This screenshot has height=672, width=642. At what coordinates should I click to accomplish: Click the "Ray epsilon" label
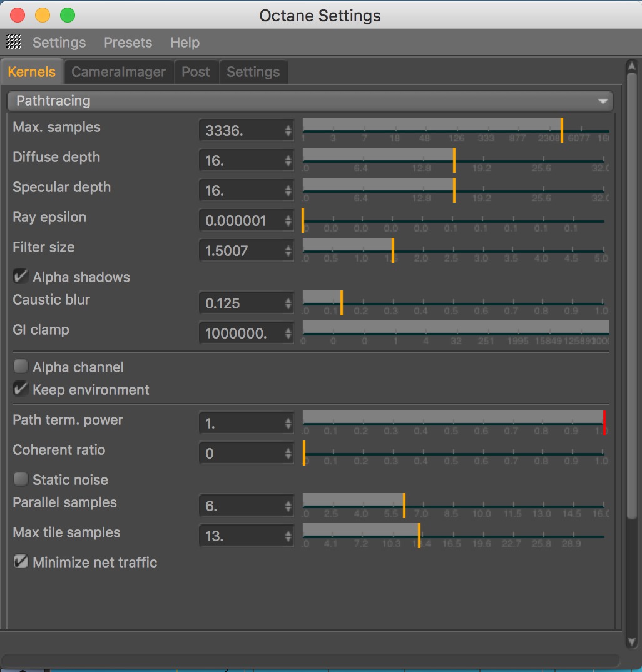pyautogui.click(x=49, y=217)
